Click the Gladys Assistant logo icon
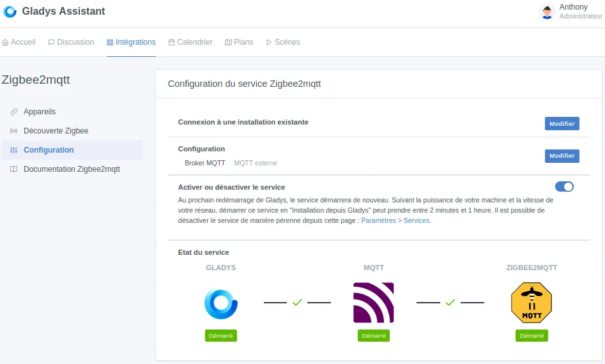605x364 pixels. coord(10,11)
